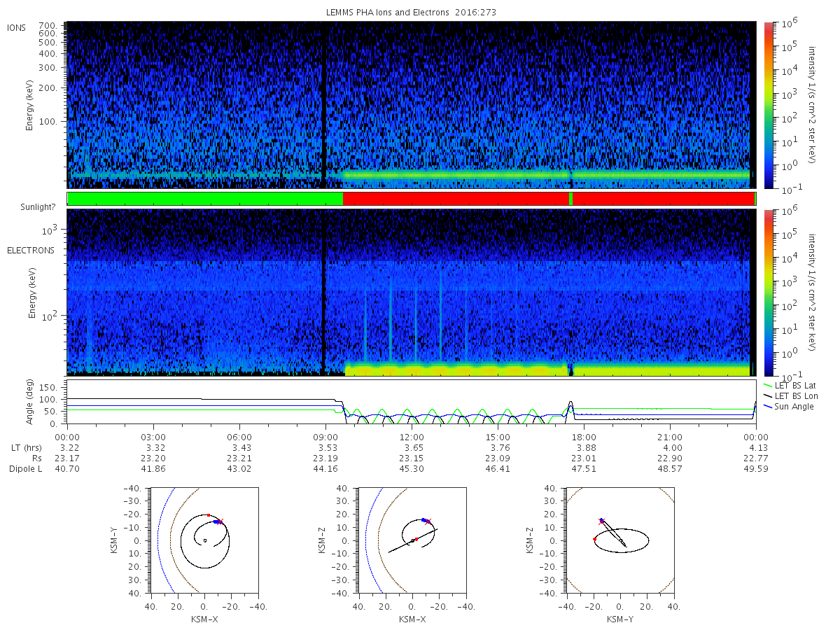Viewport: 840px width, 630px height.
Task: Select the Rs value 23.17
Action: [67, 458]
